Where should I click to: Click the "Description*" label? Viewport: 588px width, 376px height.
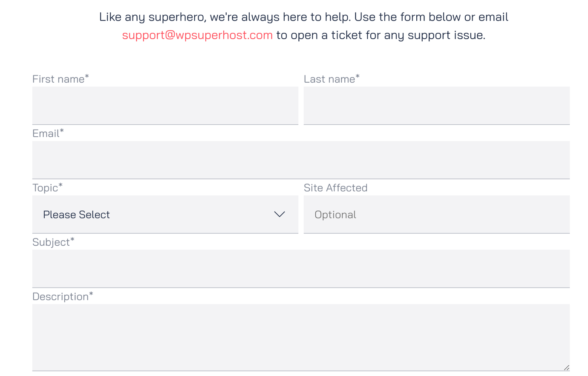(63, 296)
